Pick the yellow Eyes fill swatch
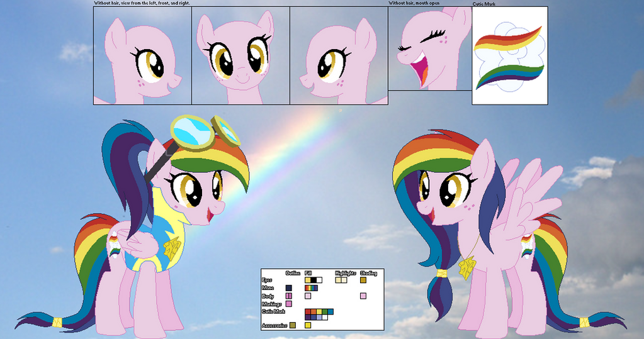 pyautogui.click(x=308, y=280)
